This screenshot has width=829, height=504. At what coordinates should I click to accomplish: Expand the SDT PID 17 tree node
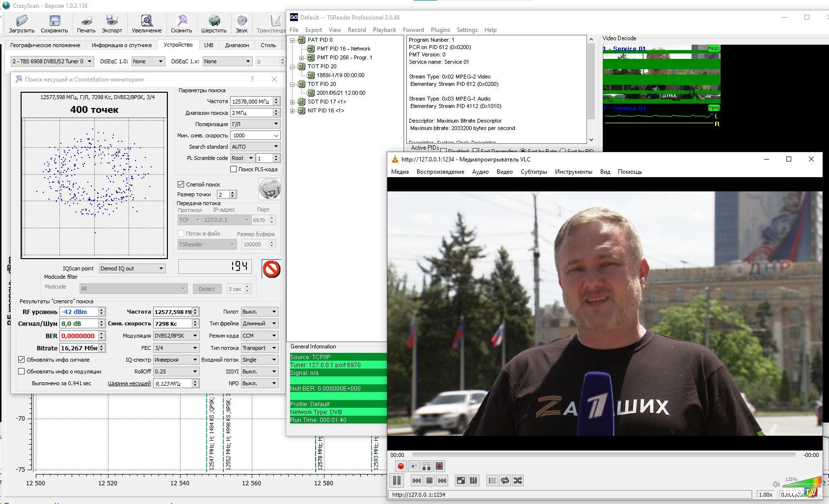293,102
